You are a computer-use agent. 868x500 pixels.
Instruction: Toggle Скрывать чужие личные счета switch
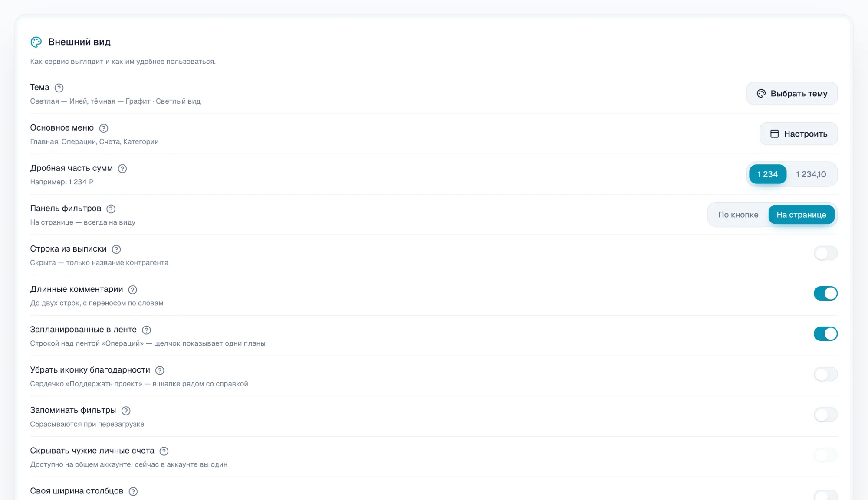tap(825, 455)
